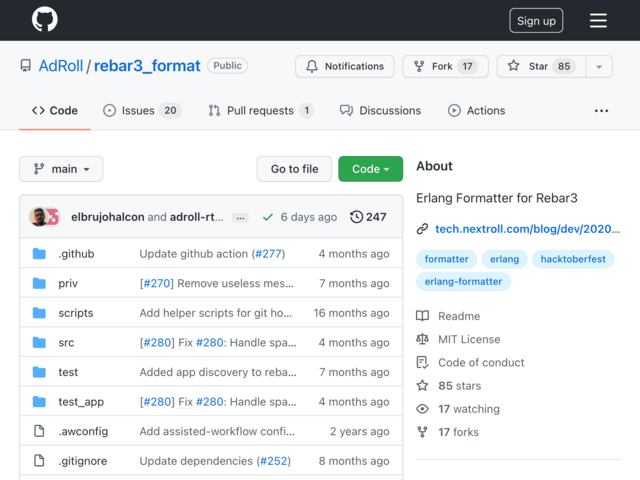Click the green commit status checkmark
Screen dimensions: 640x480
(268, 217)
